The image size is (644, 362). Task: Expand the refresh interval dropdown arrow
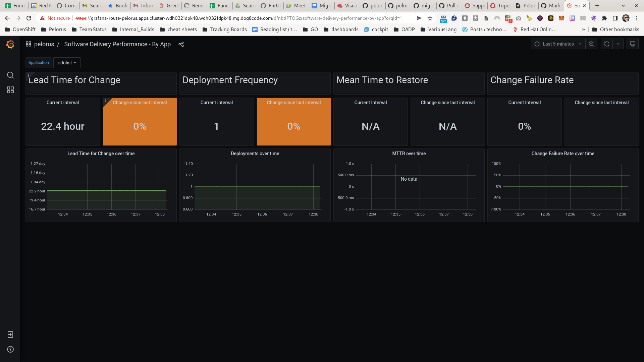(618, 44)
